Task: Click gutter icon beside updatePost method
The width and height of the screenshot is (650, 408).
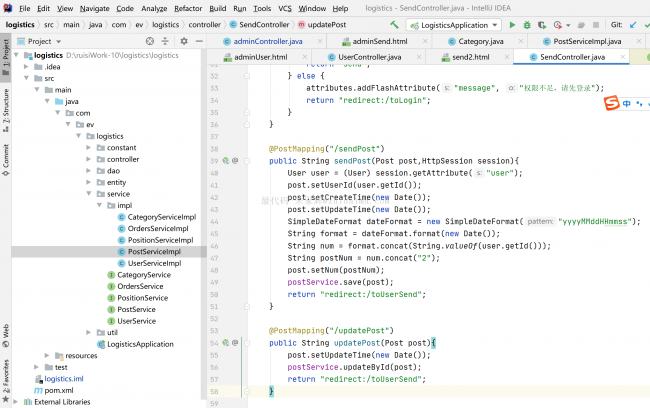Action: coord(227,343)
